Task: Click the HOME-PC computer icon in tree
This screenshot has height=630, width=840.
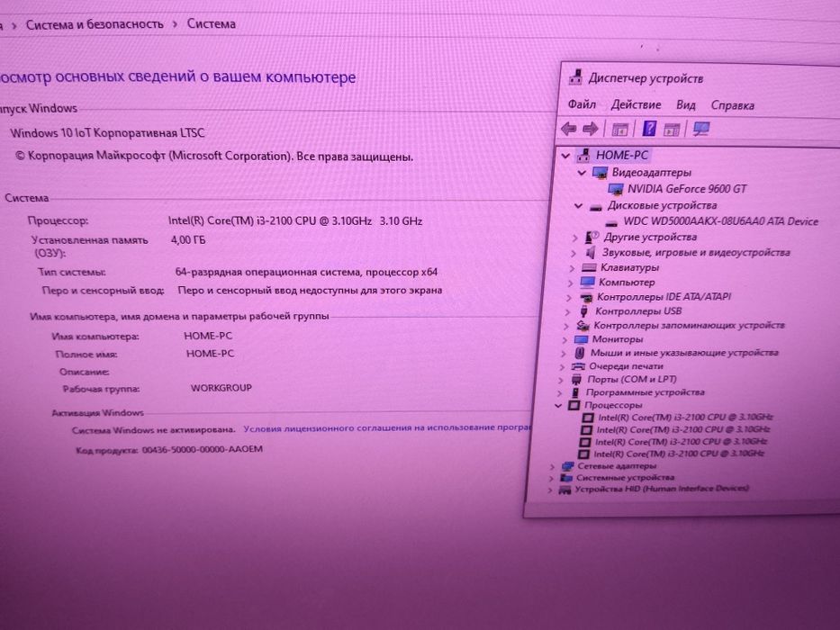Action: 583,156
